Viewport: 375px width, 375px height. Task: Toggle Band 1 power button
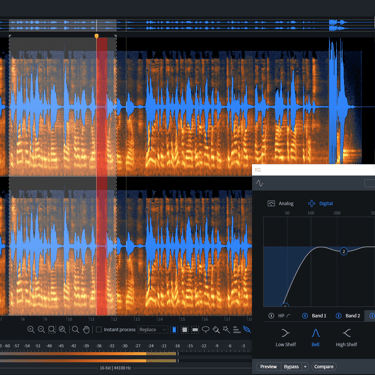tap(305, 316)
